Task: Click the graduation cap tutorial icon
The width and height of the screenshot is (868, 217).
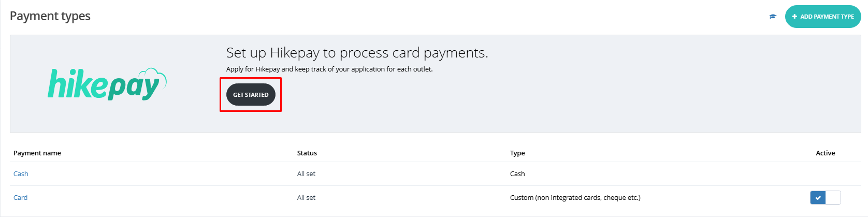Action: click(773, 17)
